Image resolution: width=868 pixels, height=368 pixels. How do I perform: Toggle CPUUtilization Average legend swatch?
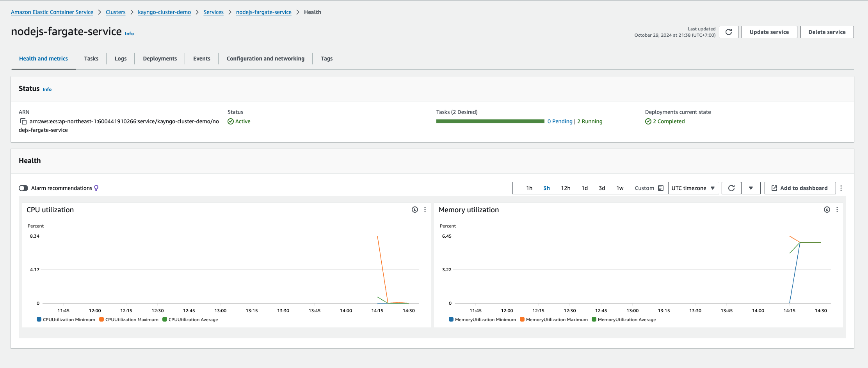(165, 319)
